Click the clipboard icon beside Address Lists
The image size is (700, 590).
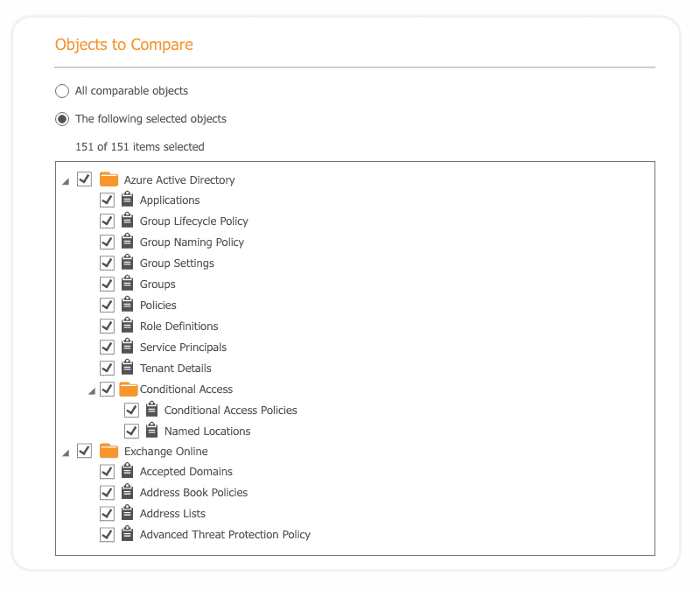coord(127,512)
